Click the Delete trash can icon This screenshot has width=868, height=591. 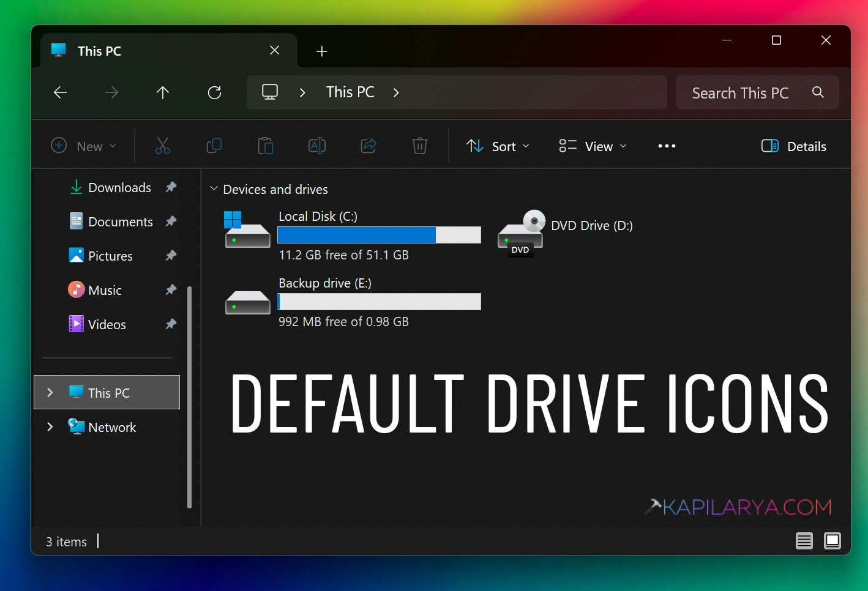coord(420,146)
